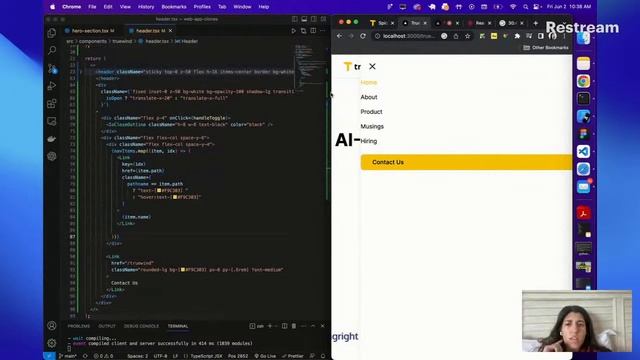
Task: Maximize the terminal panel with the chevron
Action: tap(313, 326)
